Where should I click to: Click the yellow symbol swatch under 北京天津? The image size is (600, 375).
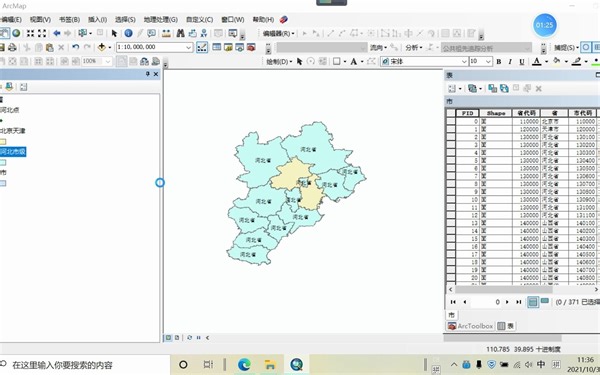pos(3,142)
